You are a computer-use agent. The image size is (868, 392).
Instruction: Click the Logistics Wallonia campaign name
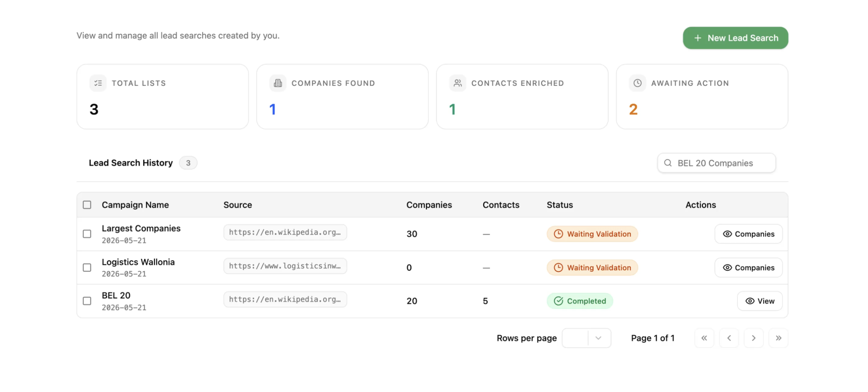click(x=138, y=262)
